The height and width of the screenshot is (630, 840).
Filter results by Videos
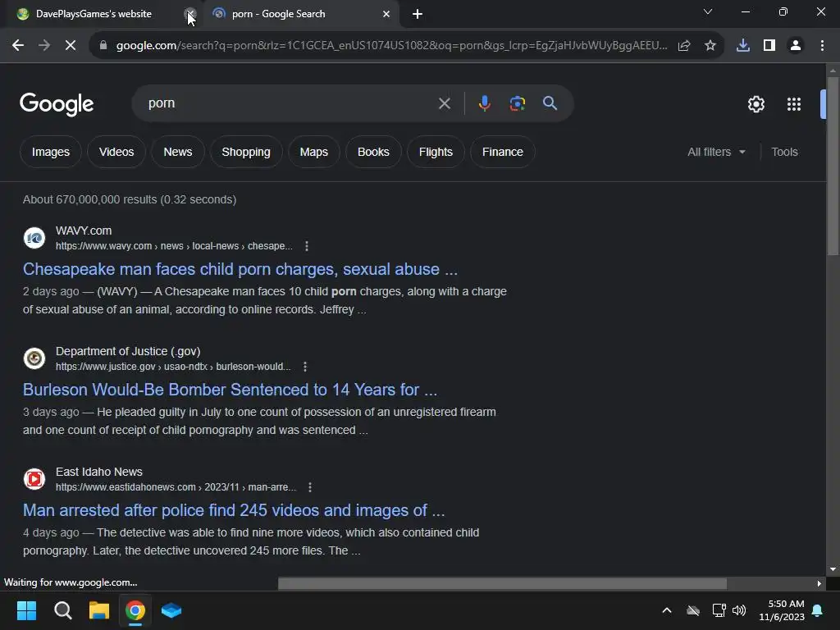coord(116,152)
